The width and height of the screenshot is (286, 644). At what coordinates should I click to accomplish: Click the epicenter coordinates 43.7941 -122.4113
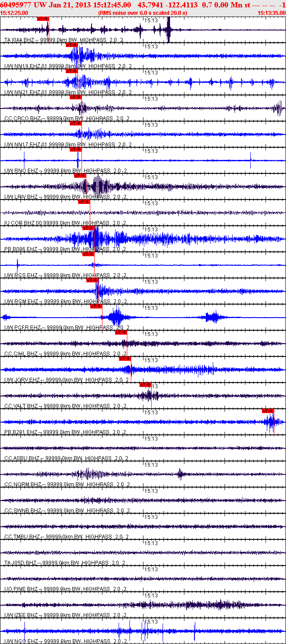click(x=167, y=5)
